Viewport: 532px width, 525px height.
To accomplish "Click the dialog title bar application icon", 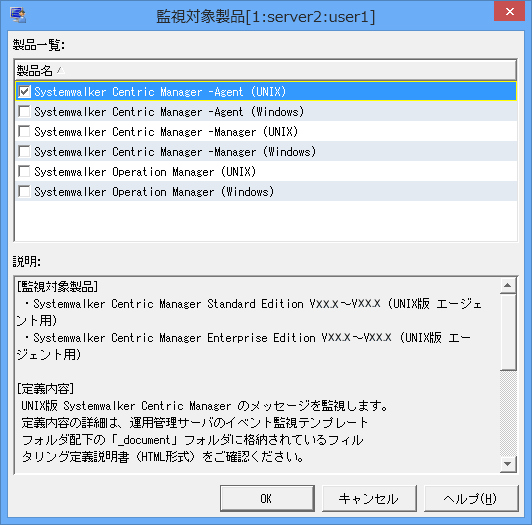I will (x=18, y=15).
